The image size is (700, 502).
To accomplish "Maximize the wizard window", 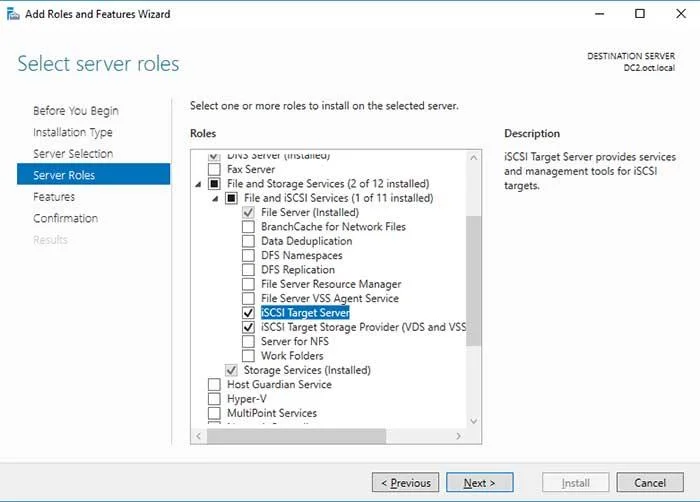I will (x=640, y=14).
